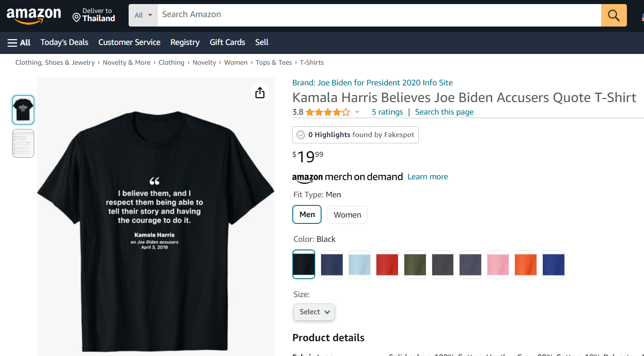Viewport: 644px width, 356px height.
Task: Click Learn more about Merch on Demand
Action: click(427, 177)
